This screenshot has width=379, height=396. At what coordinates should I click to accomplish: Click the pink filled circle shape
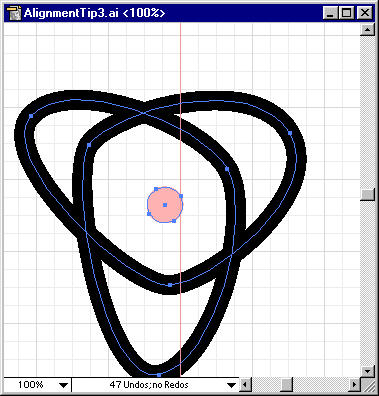coord(165,205)
